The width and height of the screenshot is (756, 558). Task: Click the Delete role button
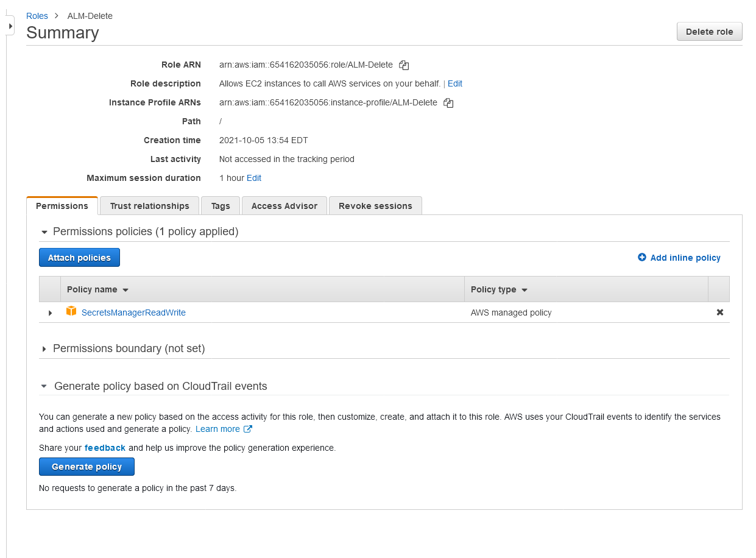point(708,31)
